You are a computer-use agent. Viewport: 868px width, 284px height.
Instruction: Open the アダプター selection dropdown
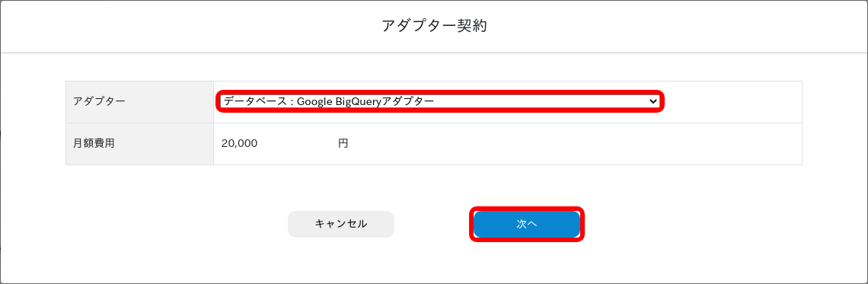click(439, 101)
